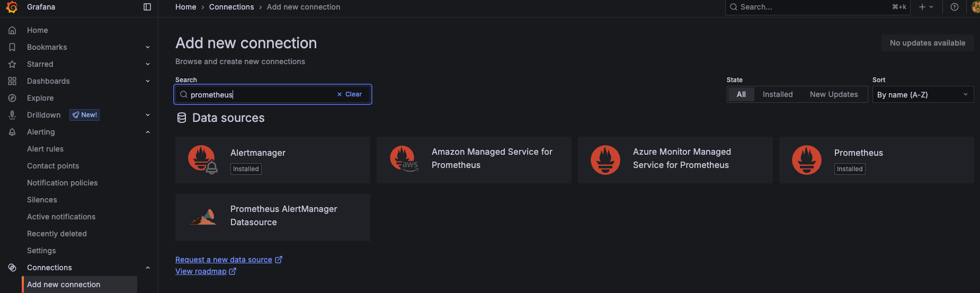Click the Explore compass icon
Viewport: 980px width, 293px height.
click(12, 98)
